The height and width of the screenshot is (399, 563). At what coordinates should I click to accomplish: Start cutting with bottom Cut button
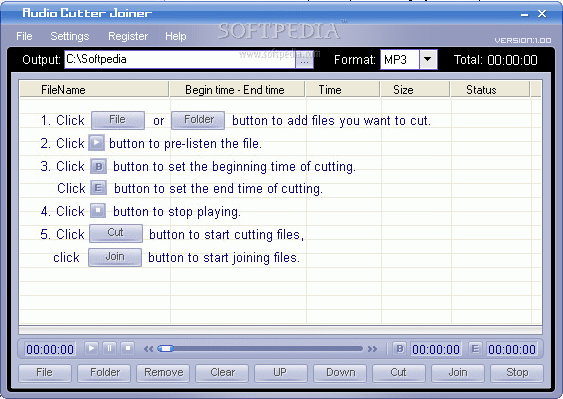(x=399, y=373)
